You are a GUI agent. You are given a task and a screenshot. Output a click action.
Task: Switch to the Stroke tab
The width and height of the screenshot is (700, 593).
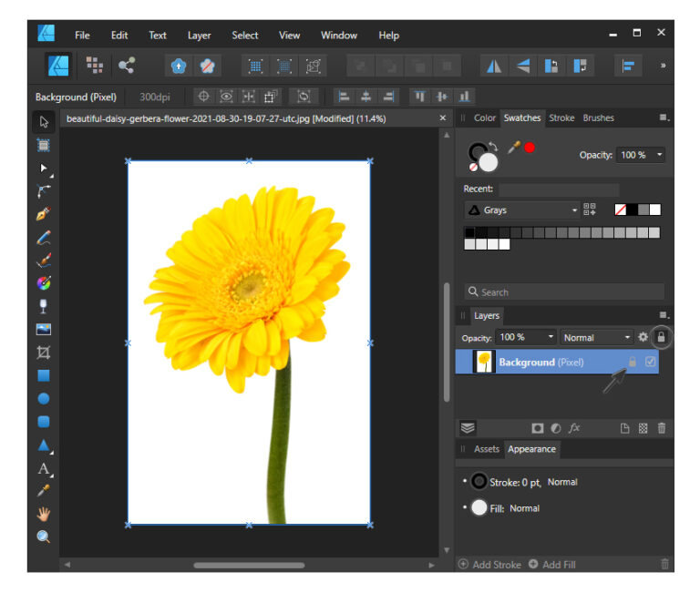pos(561,118)
